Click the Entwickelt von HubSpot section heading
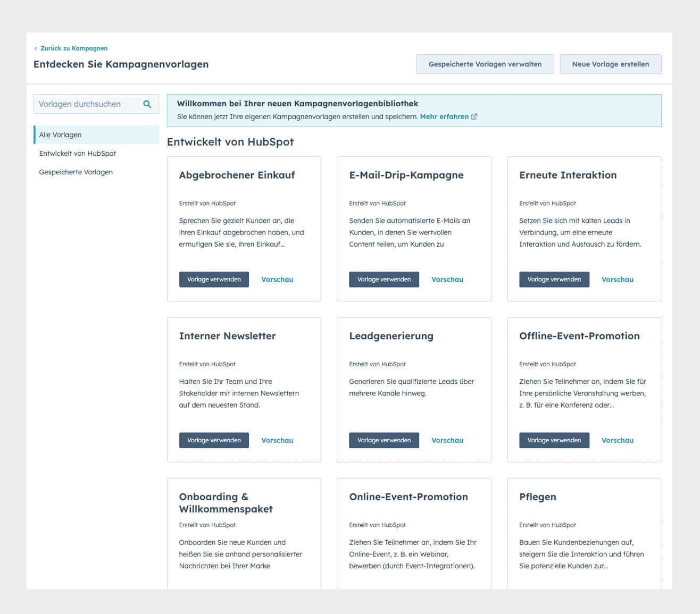The height and width of the screenshot is (614, 700). tap(230, 142)
